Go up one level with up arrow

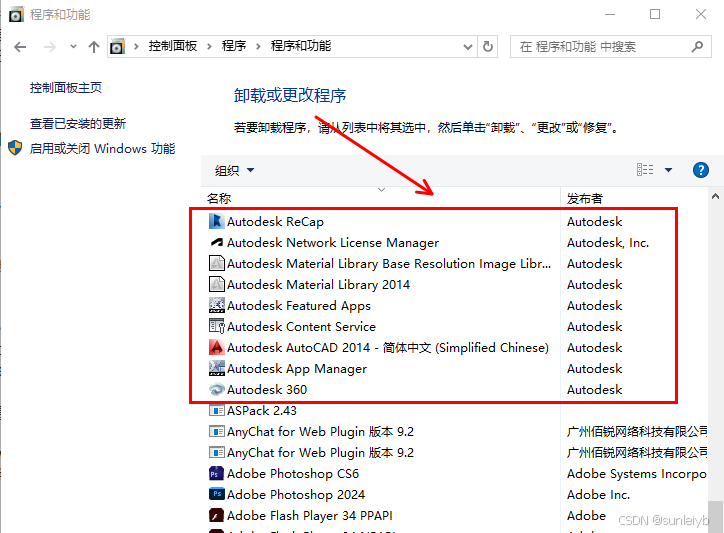tap(94, 47)
